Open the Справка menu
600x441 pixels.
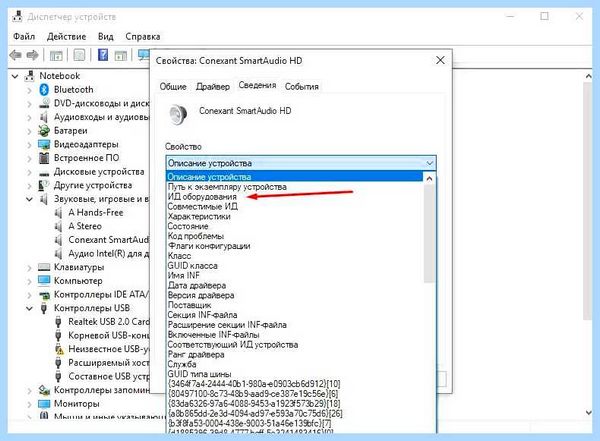[x=143, y=36]
